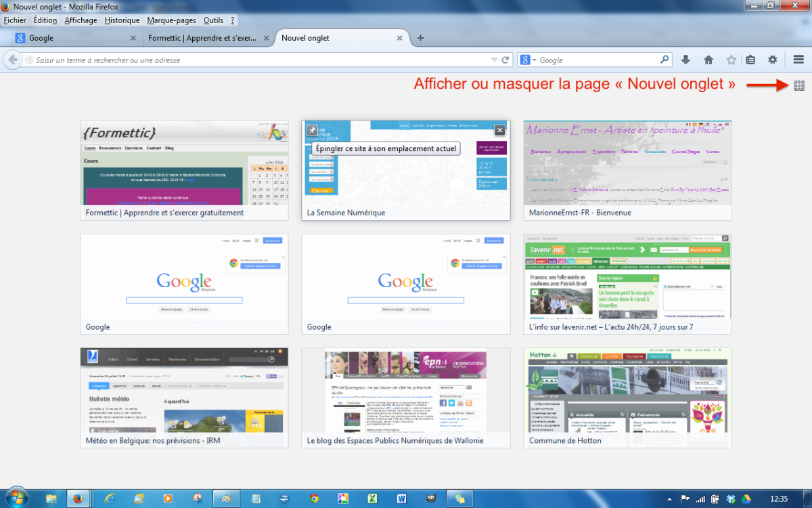Bookmark this page with the star icon
The height and width of the screenshot is (508, 812).
pyautogui.click(x=731, y=60)
